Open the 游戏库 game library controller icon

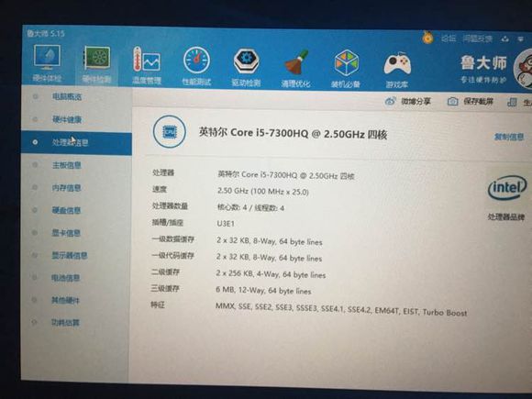(x=397, y=70)
